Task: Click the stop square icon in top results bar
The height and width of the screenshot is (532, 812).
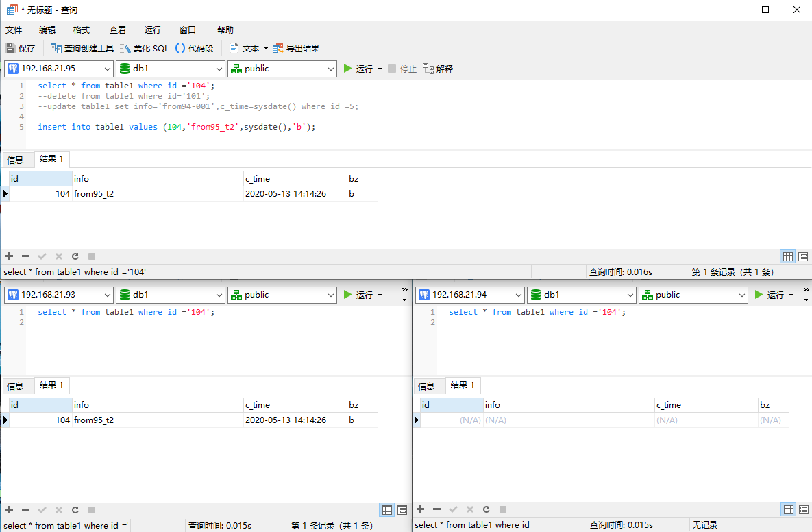Action: 92,256
